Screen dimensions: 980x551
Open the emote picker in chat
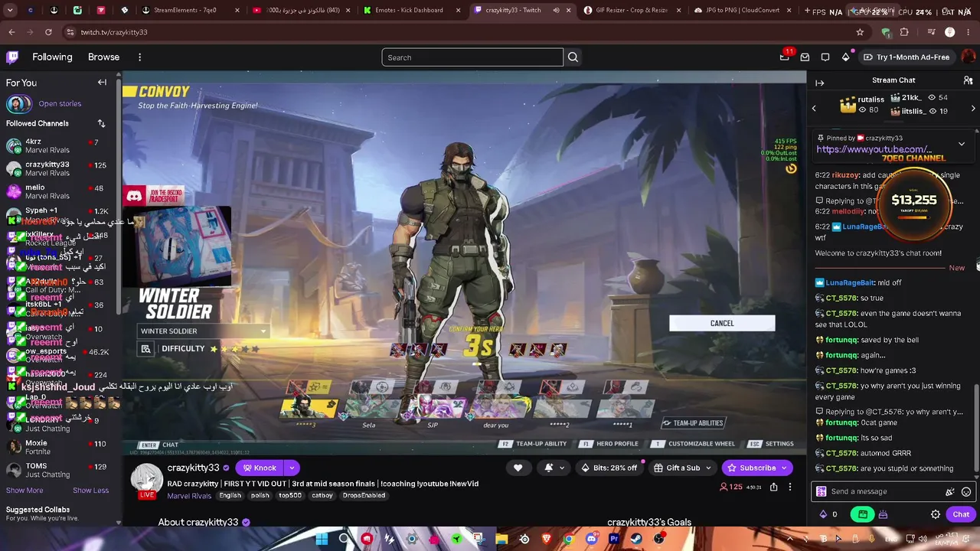point(966,492)
